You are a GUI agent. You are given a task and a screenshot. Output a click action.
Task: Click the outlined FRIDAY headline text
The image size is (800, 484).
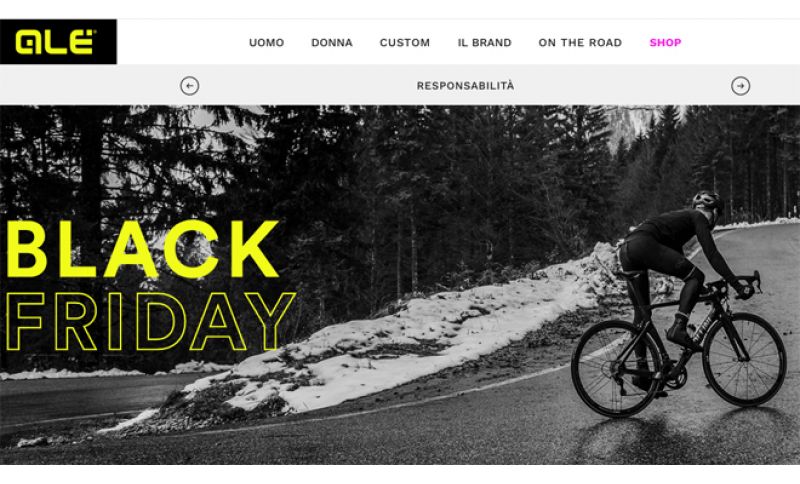pos(150,321)
